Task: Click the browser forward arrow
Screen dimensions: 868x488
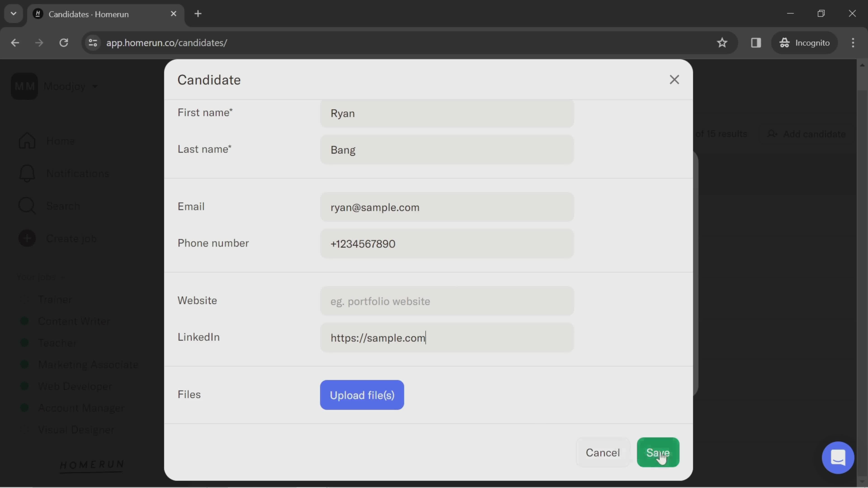Action: click(x=39, y=43)
